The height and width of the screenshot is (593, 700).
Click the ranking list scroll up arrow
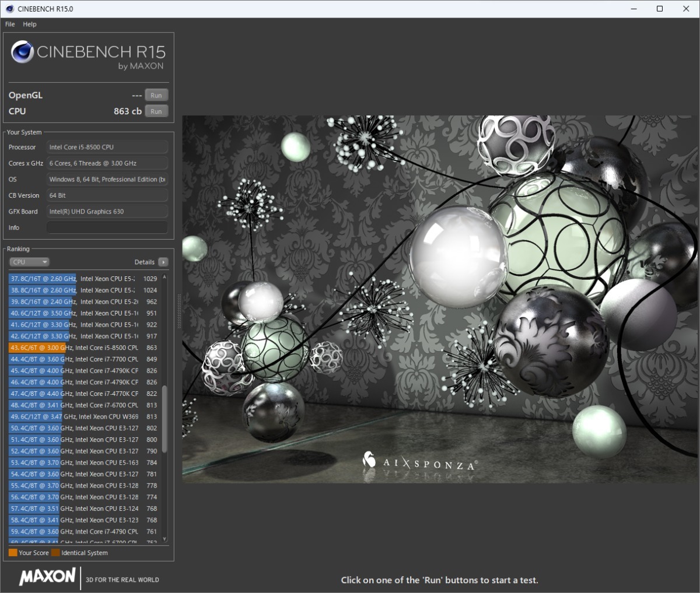[164, 278]
